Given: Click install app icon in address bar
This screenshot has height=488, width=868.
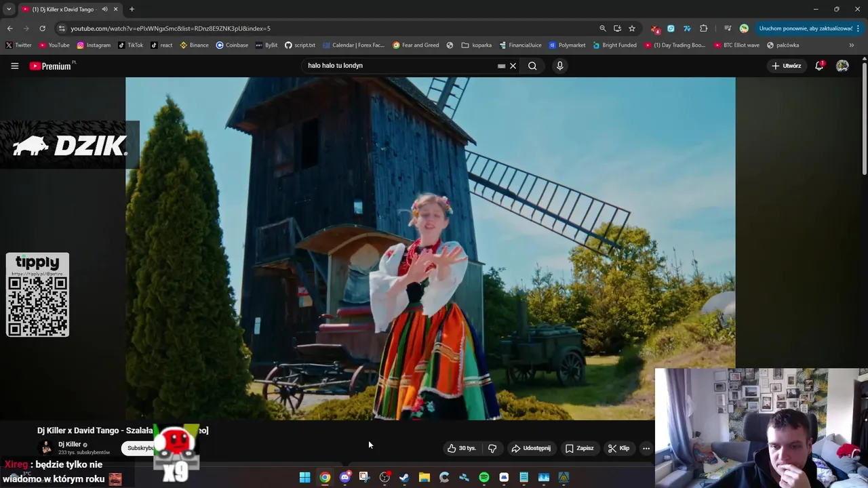Looking at the screenshot, I should click(617, 28).
